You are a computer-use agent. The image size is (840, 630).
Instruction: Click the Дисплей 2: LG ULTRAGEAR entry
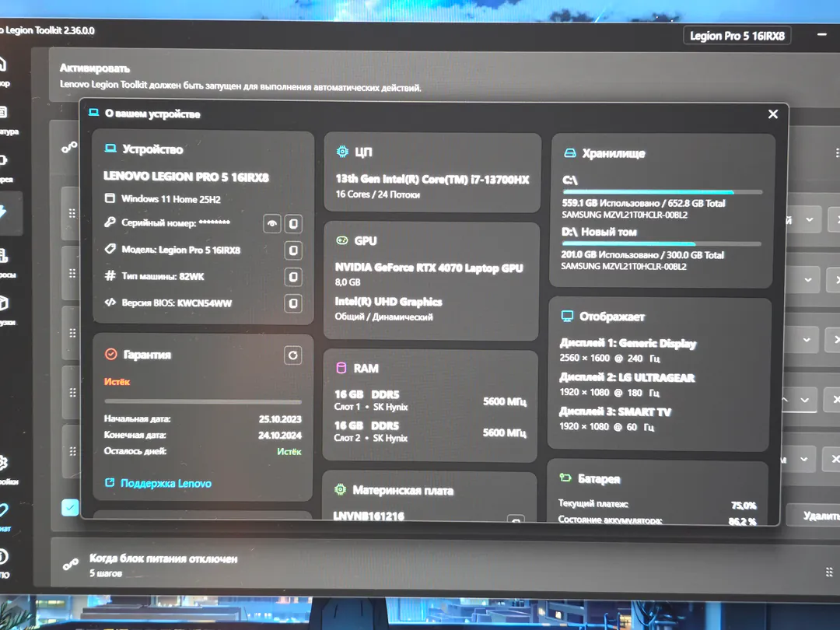(627, 377)
